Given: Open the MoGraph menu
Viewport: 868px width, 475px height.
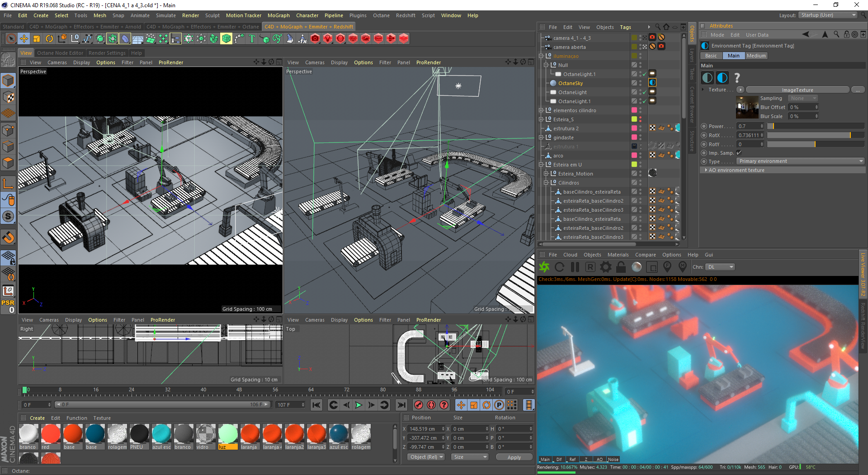Looking at the screenshot, I should pos(278,15).
